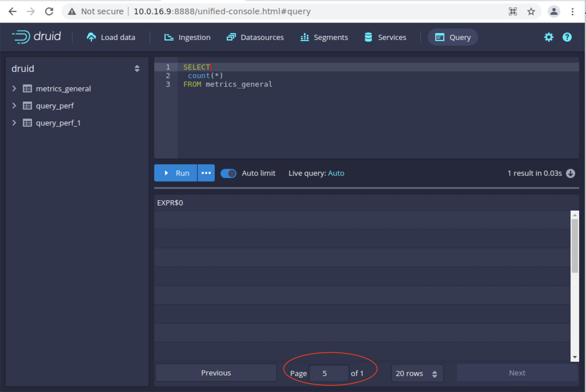Select the Query view tab

pyautogui.click(x=453, y=37)
